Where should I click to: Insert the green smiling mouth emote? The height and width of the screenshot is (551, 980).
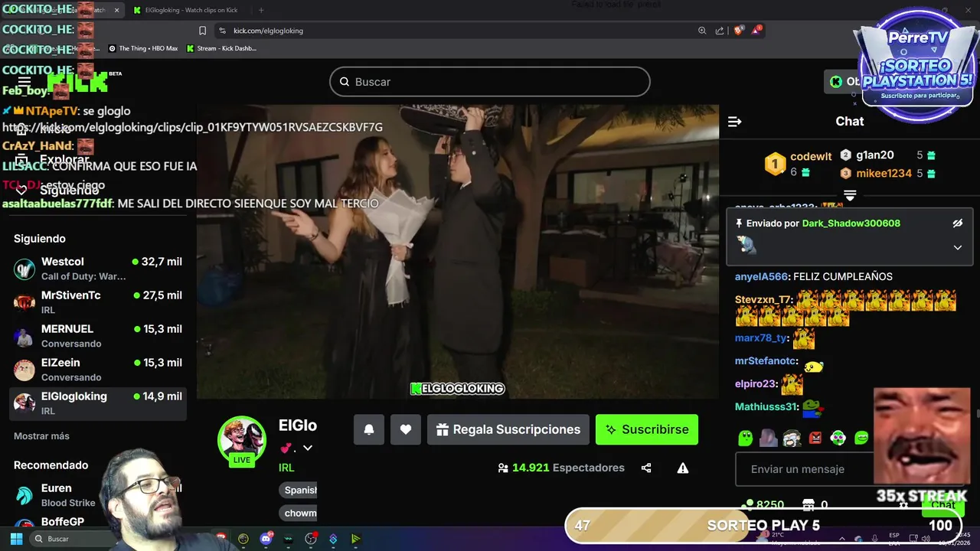pyautogui.click(x=861, y=438)
